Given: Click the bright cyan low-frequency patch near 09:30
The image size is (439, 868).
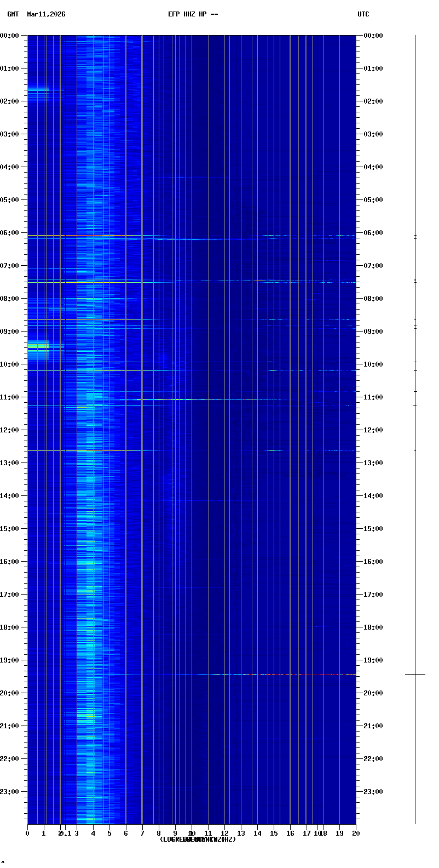Looking at the screenshot, I should point(38,345).
